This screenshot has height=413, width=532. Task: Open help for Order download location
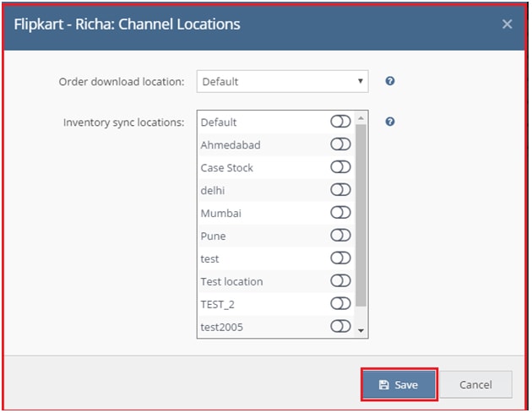390,81
